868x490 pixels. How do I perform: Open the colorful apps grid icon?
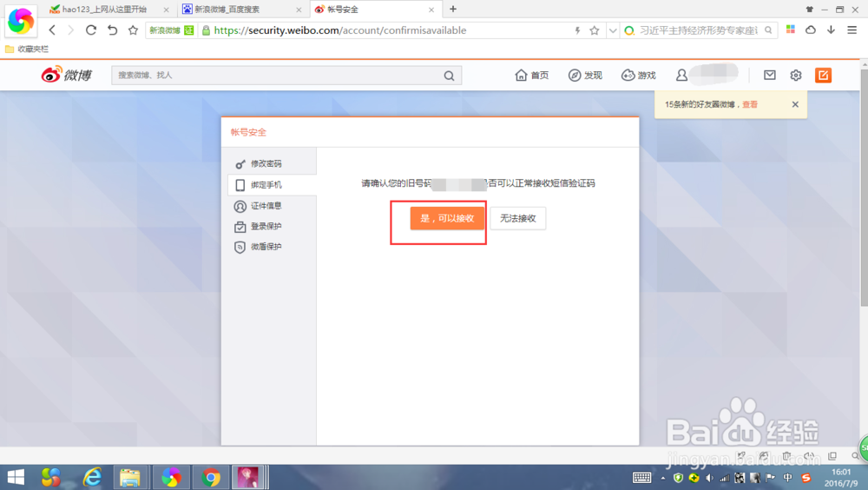(791, 30)
